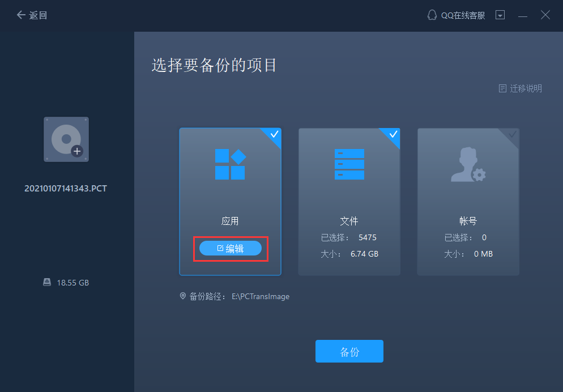
Task: Click the 编辑 button on 应用 card
Action: coord(231,249)
